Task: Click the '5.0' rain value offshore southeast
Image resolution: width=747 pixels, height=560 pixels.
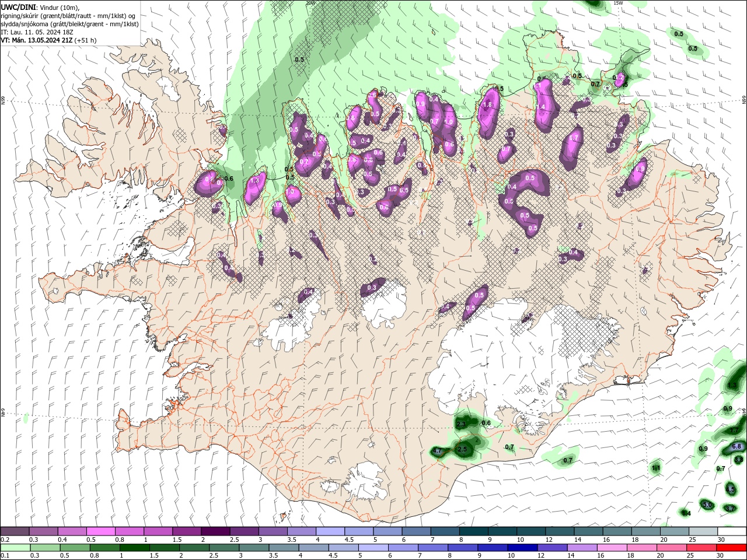Action: tap(707, 505)
